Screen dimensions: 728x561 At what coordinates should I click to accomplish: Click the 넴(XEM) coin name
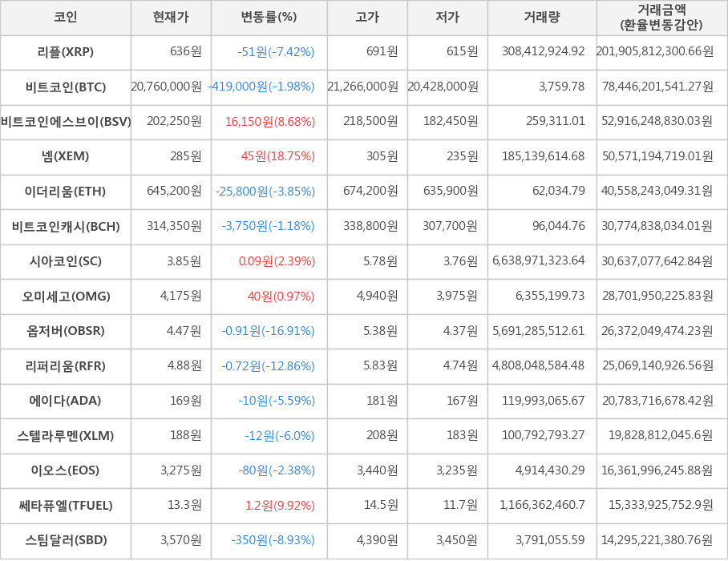tap(66, 156)
